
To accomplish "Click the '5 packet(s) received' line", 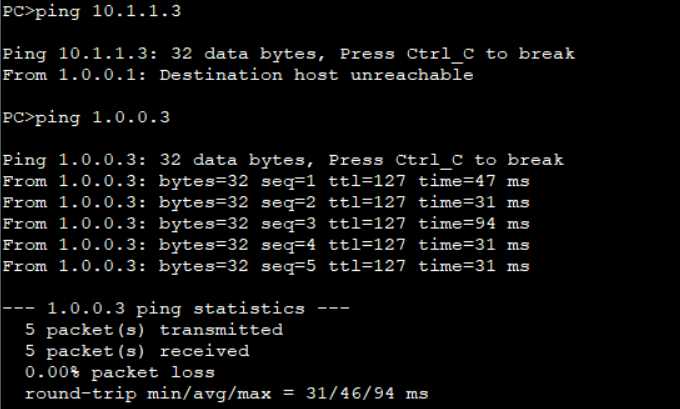I will (137, 351).
